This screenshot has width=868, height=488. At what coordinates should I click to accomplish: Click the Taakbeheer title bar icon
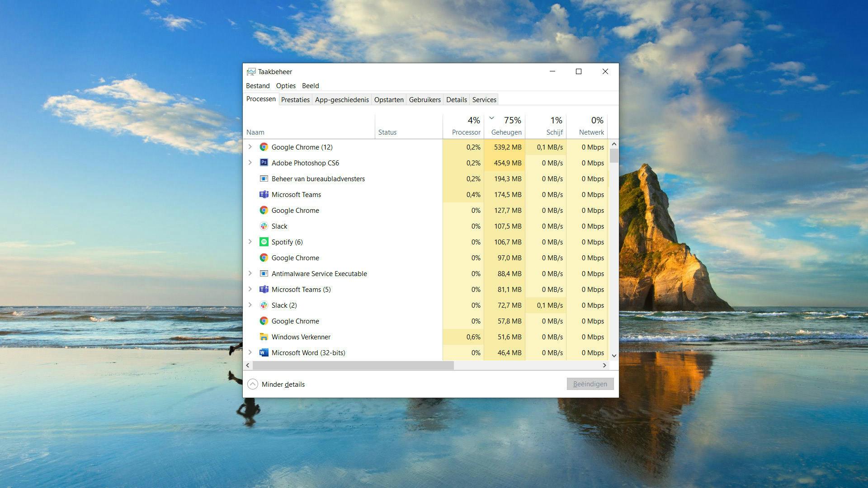pos(251,71)
